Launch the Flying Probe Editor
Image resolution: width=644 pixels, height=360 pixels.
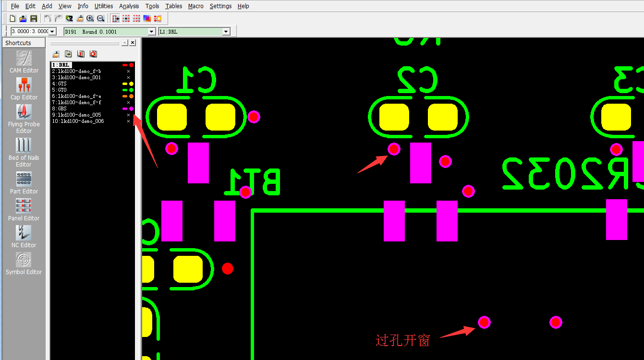coord(24,119)
